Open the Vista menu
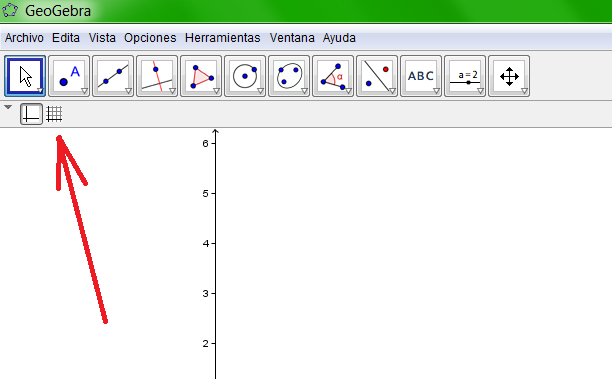614x382 pixels. [102, 38]
